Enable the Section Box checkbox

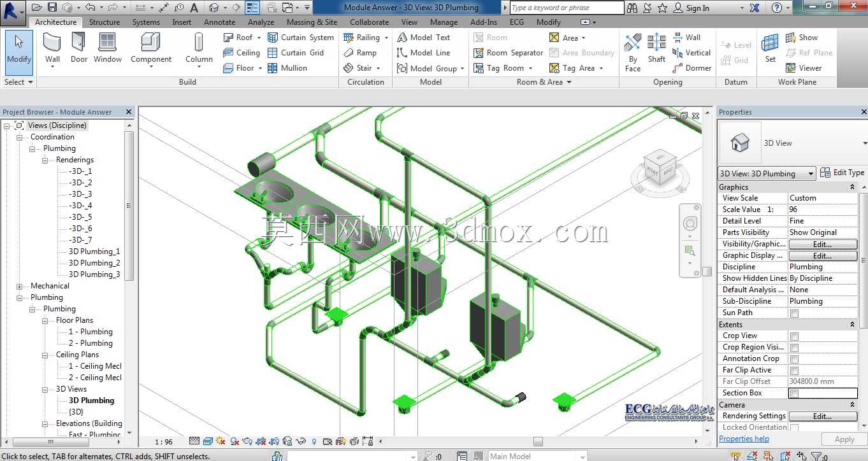[x=794, y=394]
